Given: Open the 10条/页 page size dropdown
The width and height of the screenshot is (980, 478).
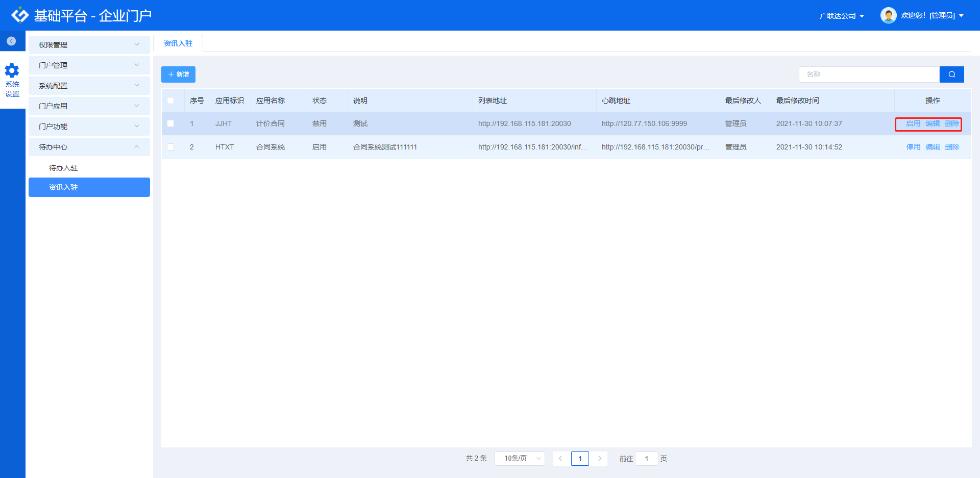Looking at the screenshot, I should 519,459.
